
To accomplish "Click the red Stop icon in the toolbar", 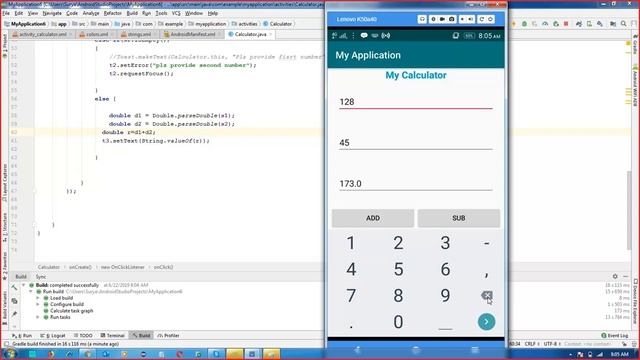I will coord(566,24).
